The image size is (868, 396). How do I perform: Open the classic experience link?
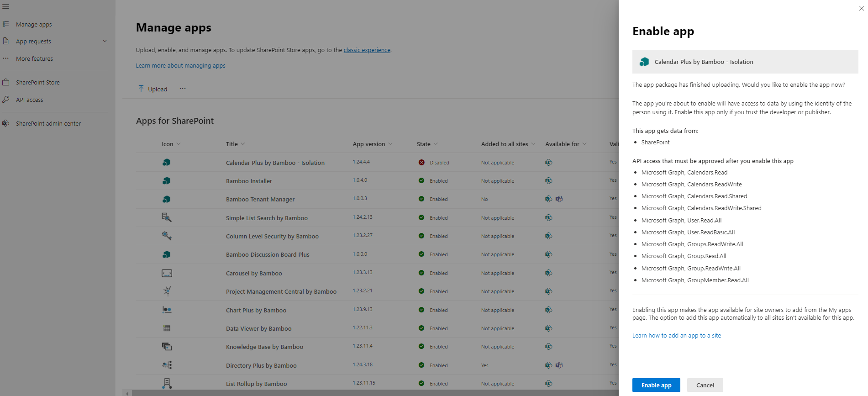[367, 50]
